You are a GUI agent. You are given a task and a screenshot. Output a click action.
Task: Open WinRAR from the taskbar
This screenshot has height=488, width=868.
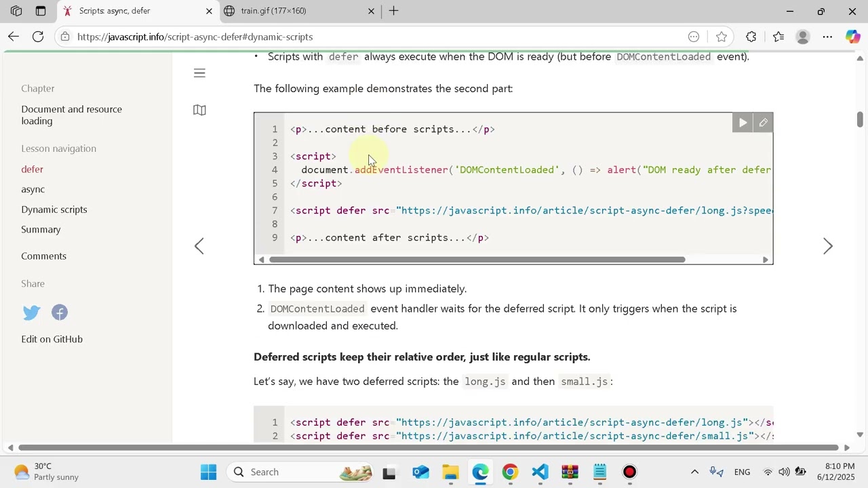570,472
